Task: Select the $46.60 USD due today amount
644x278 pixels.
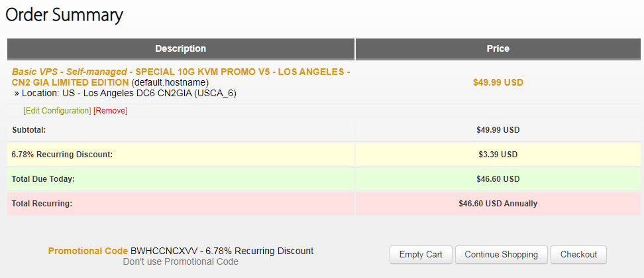Action: tap(498, 179)
